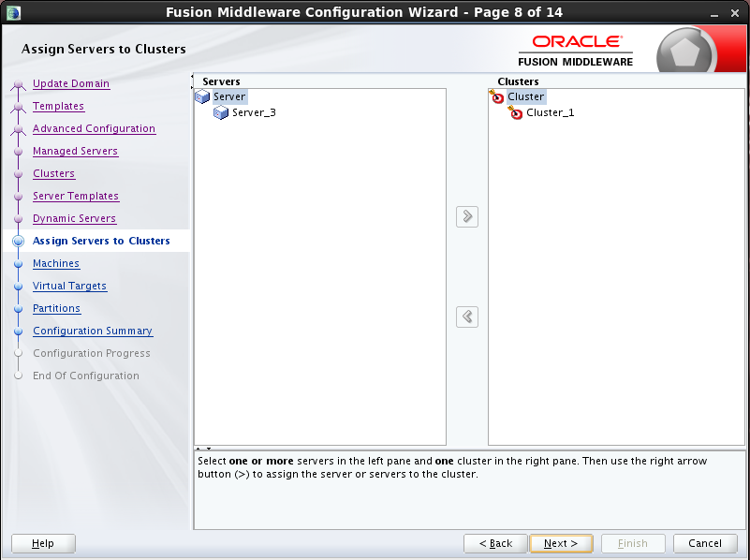The height and width of the screenshot is (560, 750).
Task: Open the Update Domain step
Action: 69,83
